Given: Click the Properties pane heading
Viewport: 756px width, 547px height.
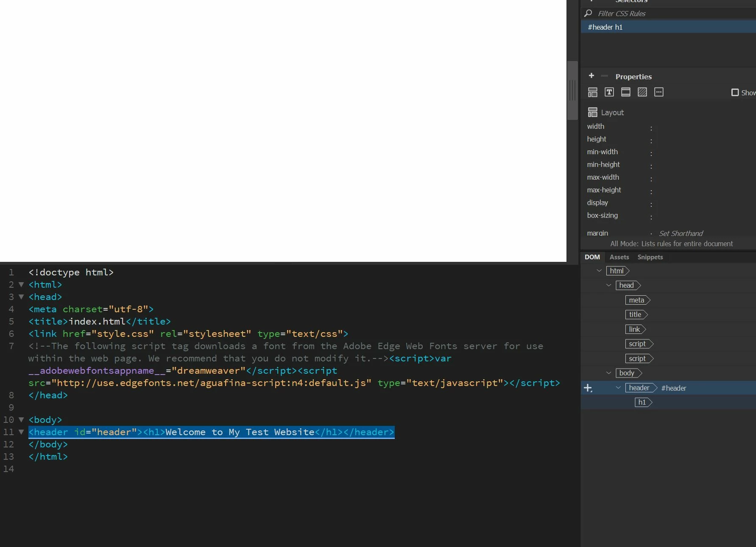Looking at the screenshot, I should 633,77.
